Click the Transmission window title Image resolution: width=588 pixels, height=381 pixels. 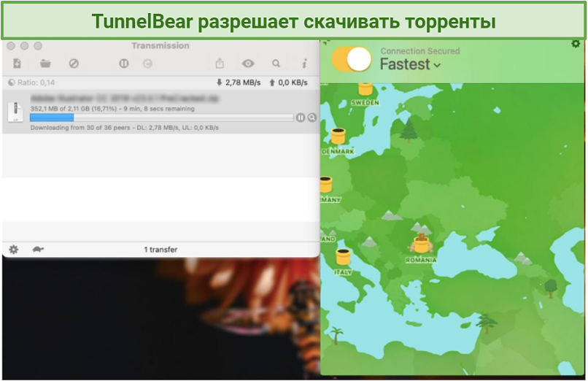click(x=160, y=46)
